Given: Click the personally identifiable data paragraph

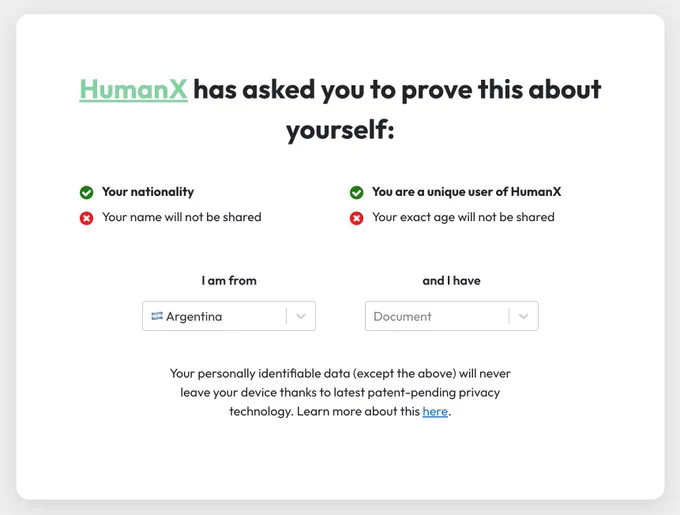Looking at the screenshot, I should (x=340, y=392).
